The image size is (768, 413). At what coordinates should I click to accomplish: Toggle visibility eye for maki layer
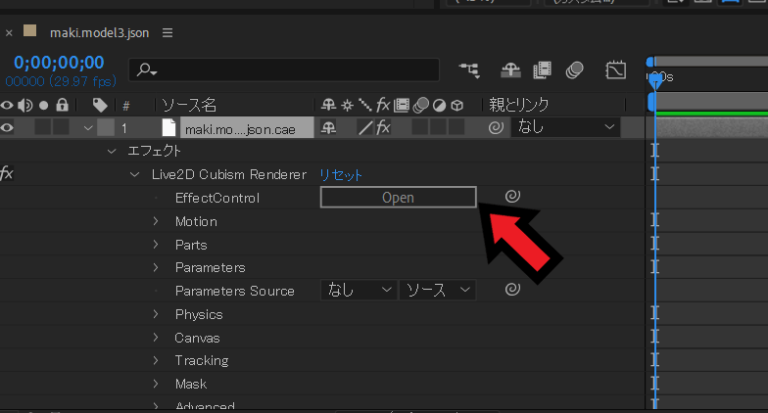tap(9, 128)
